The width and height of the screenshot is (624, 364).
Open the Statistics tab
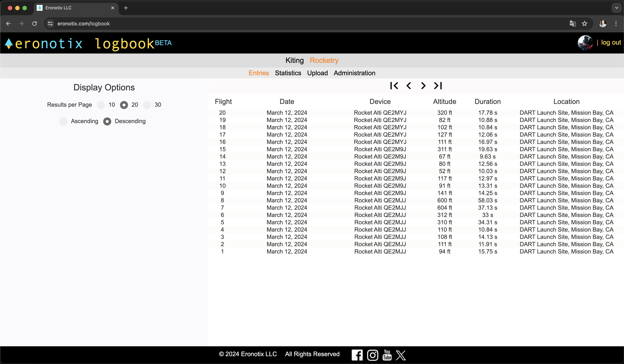[x=288, y=73]
